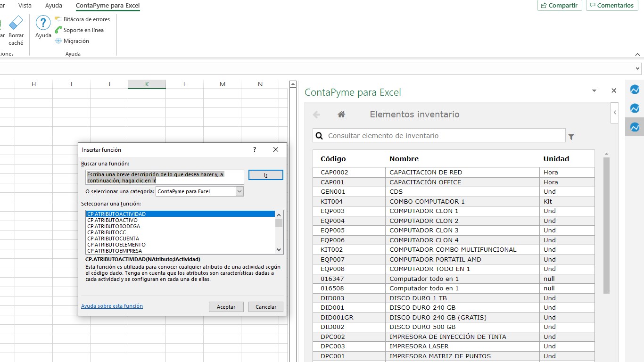644x362 pixels.
Task: Click Aceptar button
Action: click(226, 307)
